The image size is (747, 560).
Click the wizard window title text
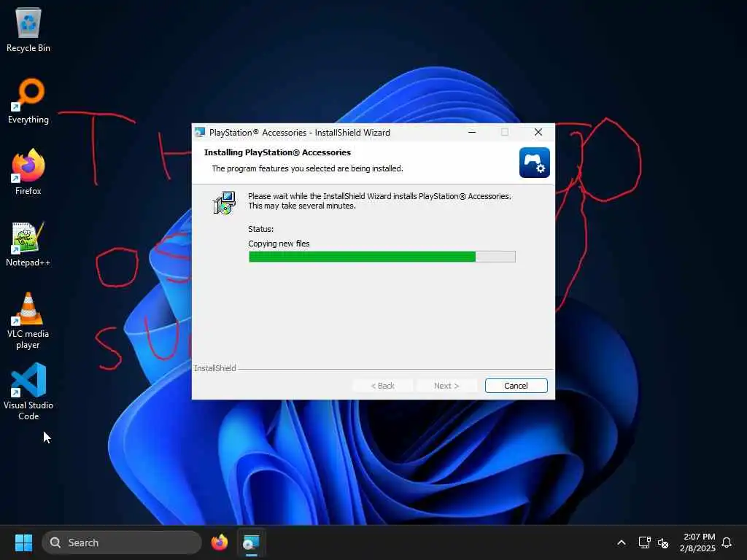300,133
